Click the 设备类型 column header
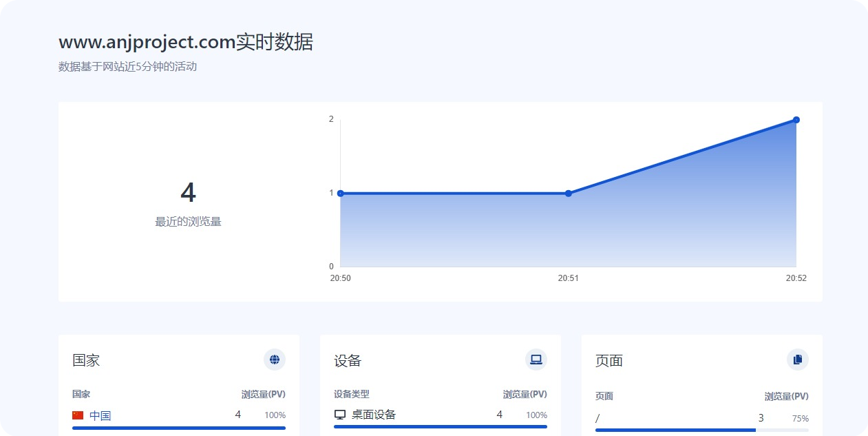 click(x=352, y=395)
